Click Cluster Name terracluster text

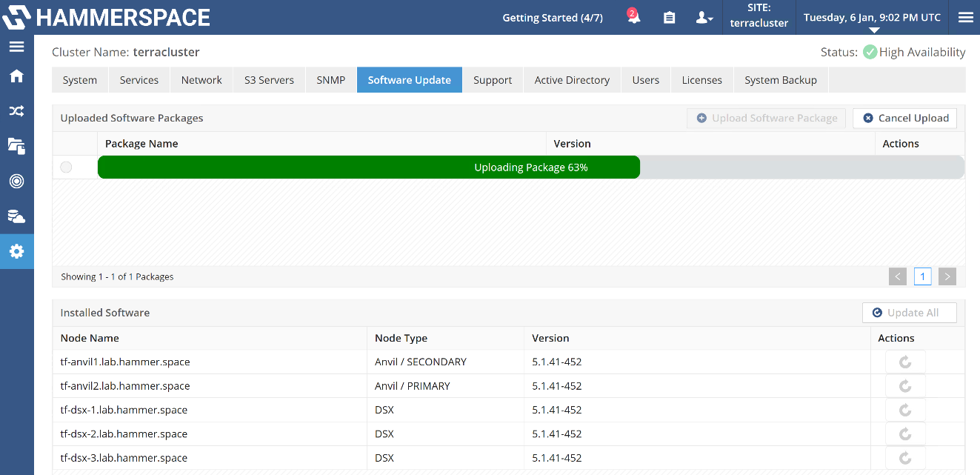126,52
